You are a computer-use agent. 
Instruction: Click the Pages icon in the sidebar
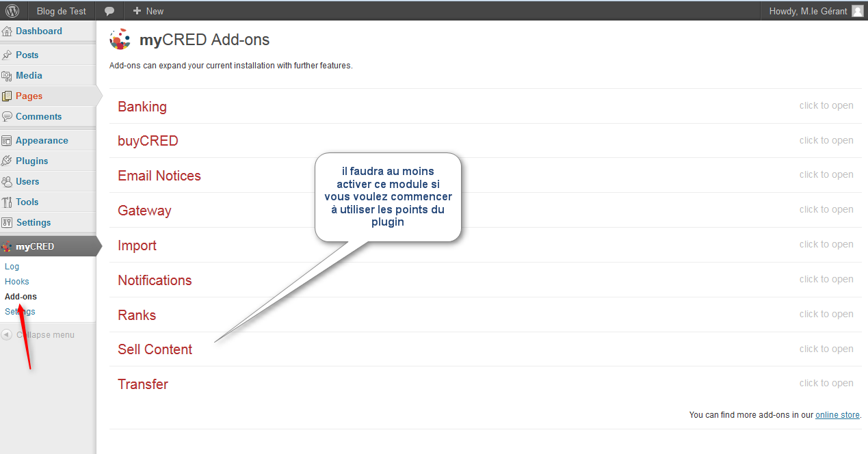click(8, 96)
